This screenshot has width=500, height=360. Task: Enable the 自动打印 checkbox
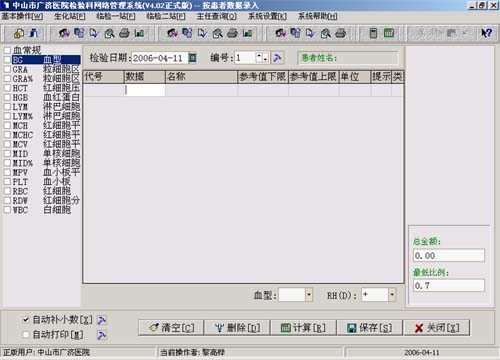click(x=26, y=334)
